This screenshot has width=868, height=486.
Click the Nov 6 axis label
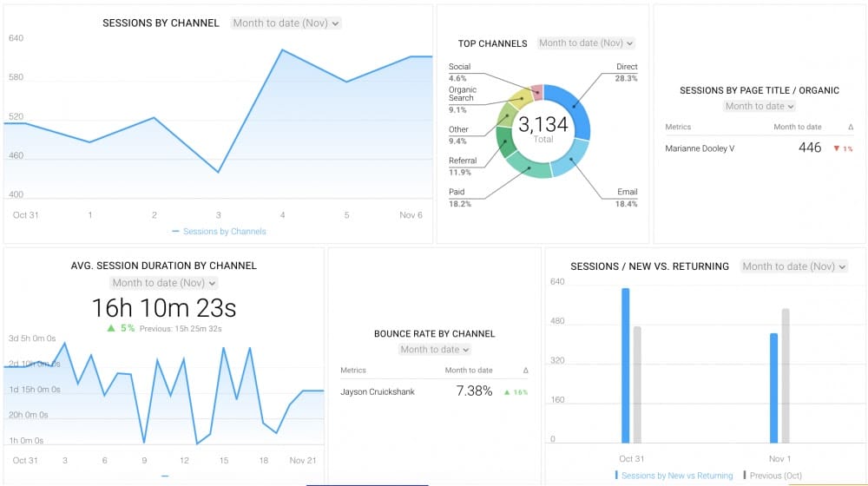coord(411,214)
